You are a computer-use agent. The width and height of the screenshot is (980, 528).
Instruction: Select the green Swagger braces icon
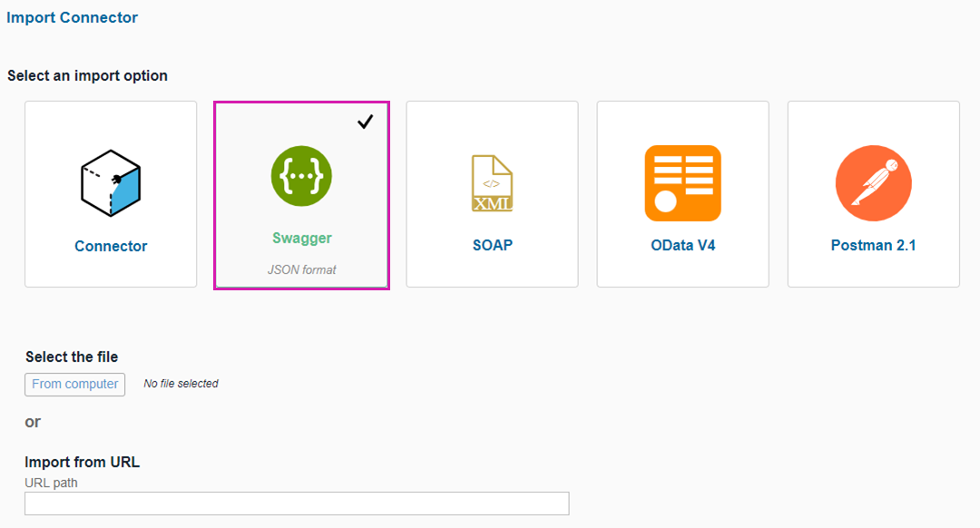click(301, 175)
